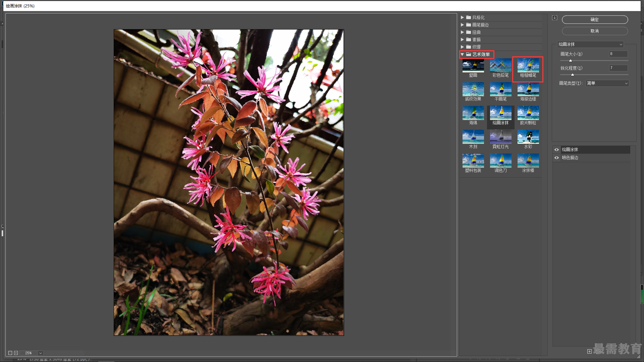Image resolution: width=644 pixels, height=362 pixels.
Task: Open the 画笔类型 dropdown showing 简单
Action: click(607, 83)
